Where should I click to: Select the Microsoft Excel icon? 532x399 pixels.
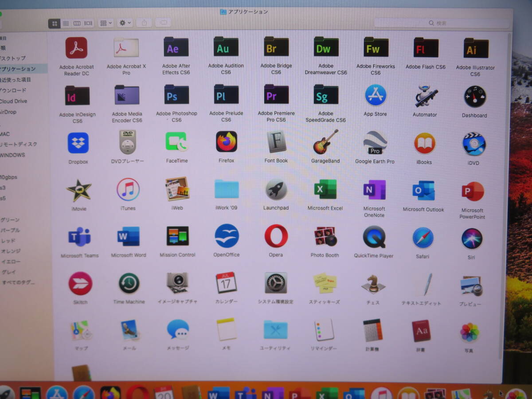click(325, 189)
